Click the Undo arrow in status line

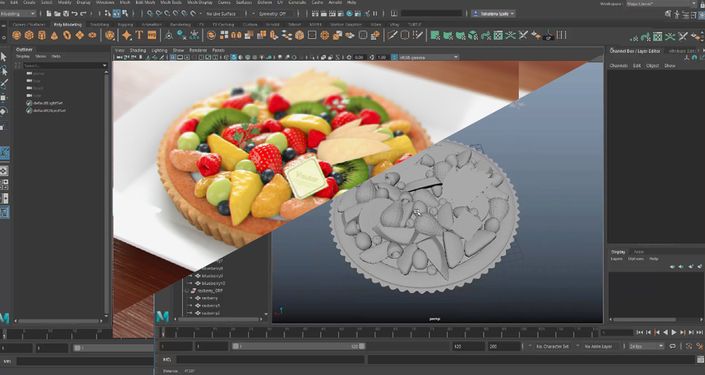click(75, 14)
